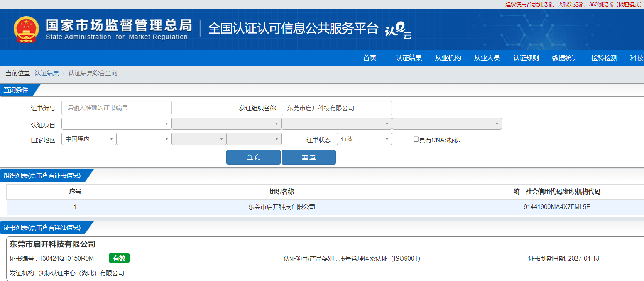The width and height of the screenshot is (644, 281).
Task: Click the 查询条件 section header
Action: (x=16, y=90)
